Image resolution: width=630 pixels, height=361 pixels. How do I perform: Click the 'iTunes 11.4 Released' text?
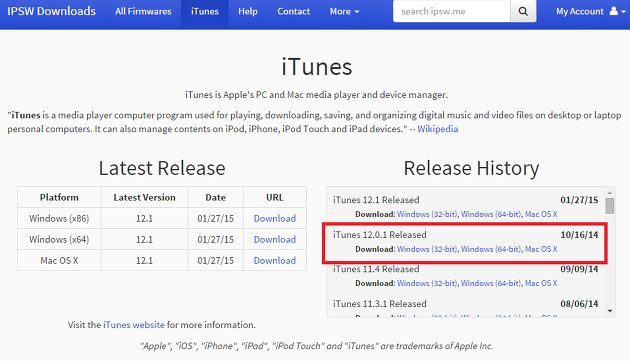376,269
